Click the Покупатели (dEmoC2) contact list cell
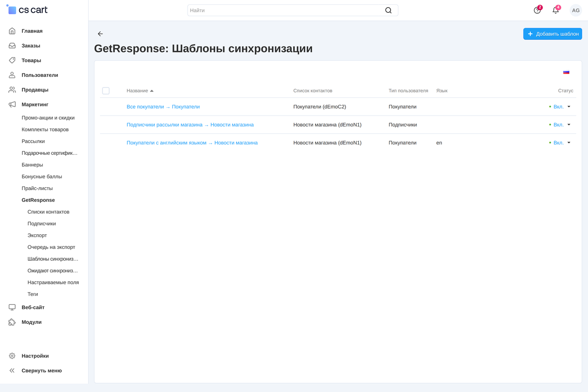This screenshot has width=588, height=392. pos(320,107)
